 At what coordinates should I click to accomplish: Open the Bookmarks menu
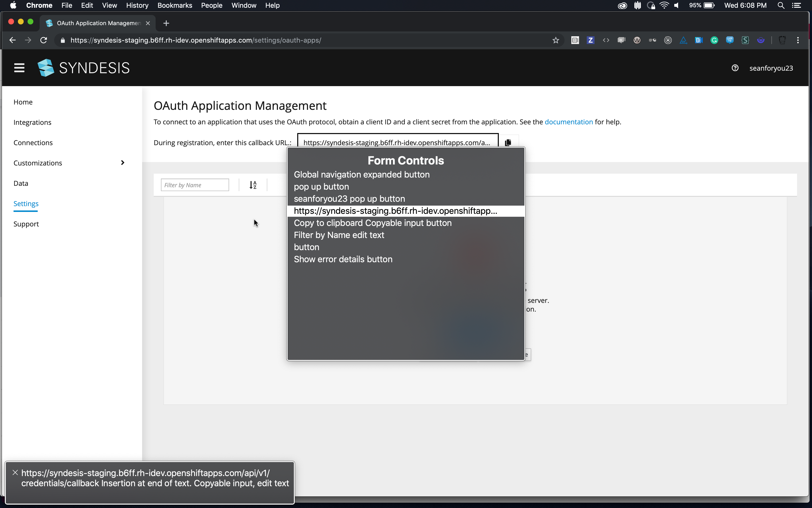174,5
